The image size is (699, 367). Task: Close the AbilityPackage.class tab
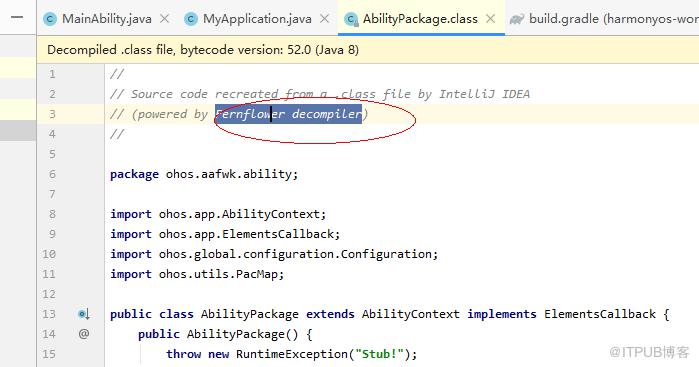(x=490, y=19)
